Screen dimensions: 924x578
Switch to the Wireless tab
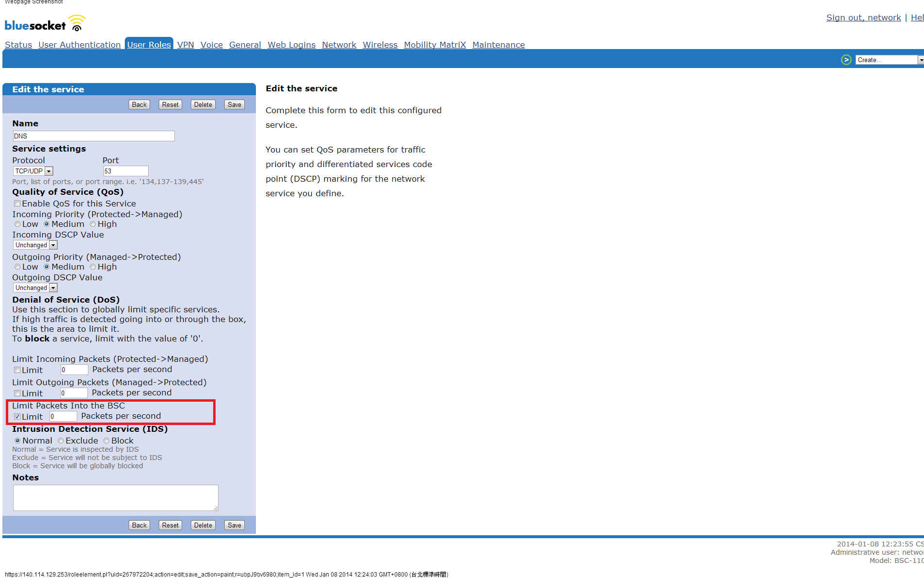380,45
